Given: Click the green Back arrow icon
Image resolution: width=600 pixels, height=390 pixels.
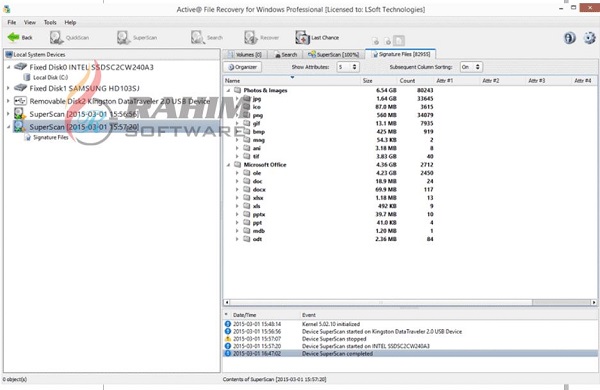Looking at the screenshot, I should (13, 37).
